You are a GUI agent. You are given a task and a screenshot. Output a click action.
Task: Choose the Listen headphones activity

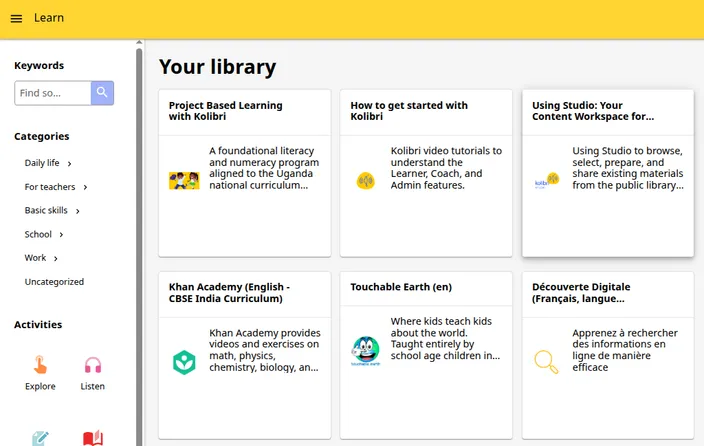tap(93, 365)
